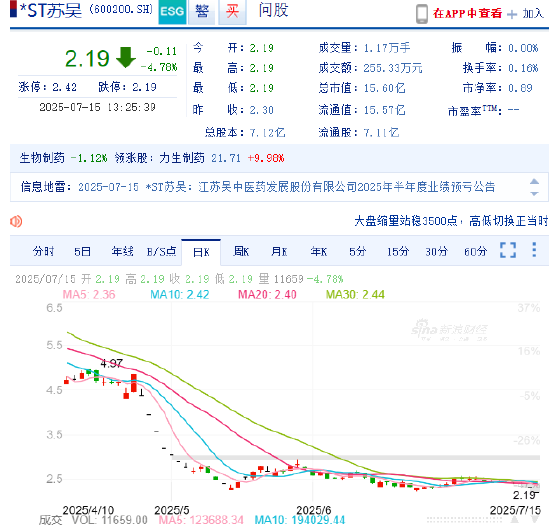550x526 pixels.
Task: Select the 日K chart tab
Action: (201, 252)
